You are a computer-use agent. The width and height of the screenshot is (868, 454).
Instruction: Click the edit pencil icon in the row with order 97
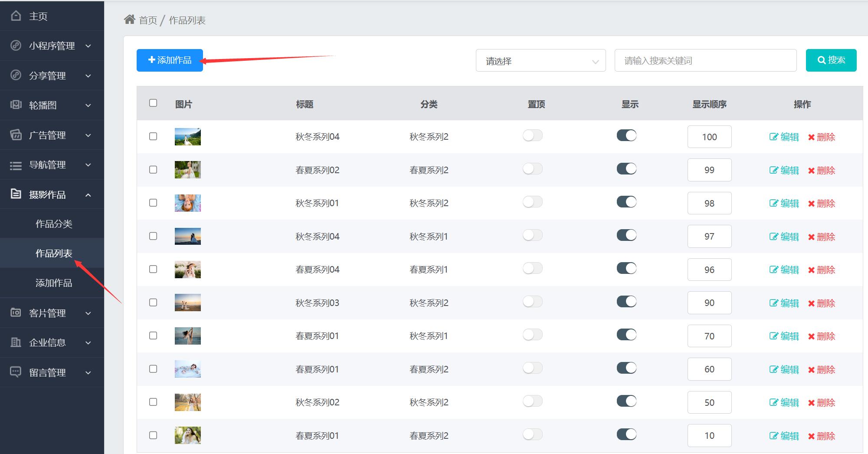click(773, 237)
